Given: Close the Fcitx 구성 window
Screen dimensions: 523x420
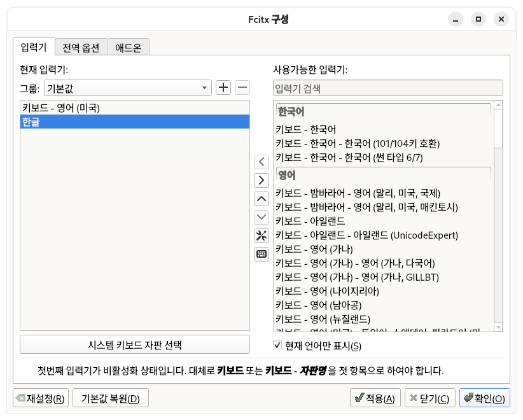Looking at the screenshot, I should click(501, 19).
